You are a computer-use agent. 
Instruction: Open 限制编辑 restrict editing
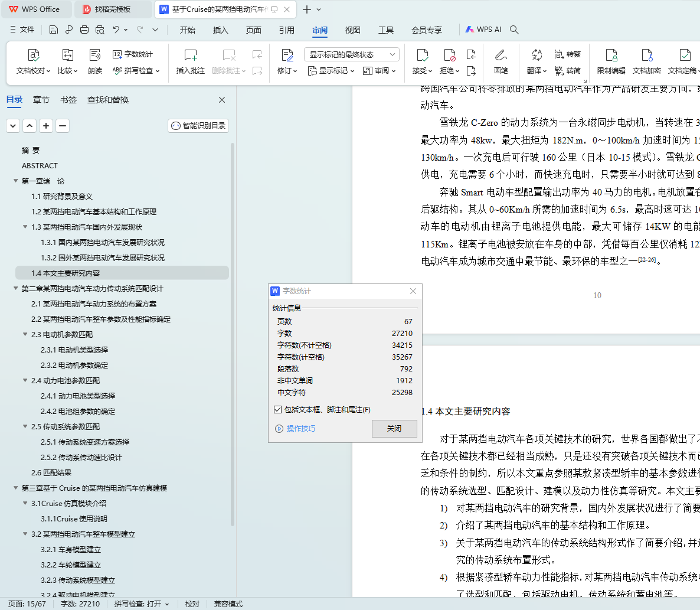[611, 61]
